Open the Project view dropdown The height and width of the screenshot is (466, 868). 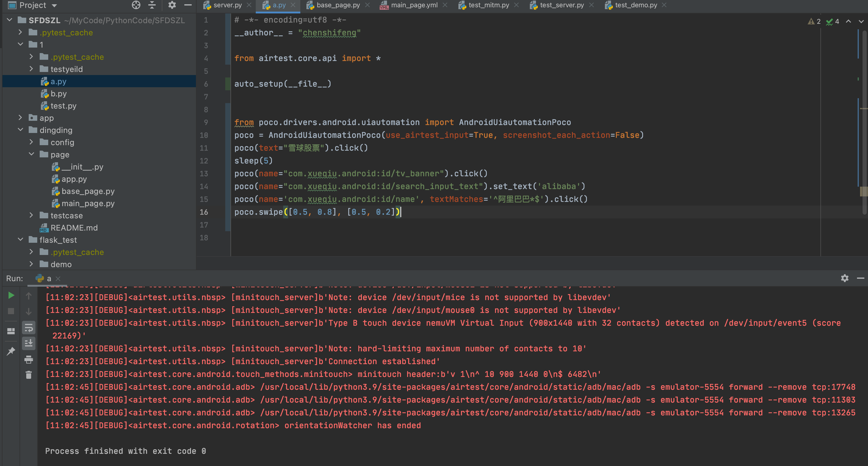click(54, 5)
